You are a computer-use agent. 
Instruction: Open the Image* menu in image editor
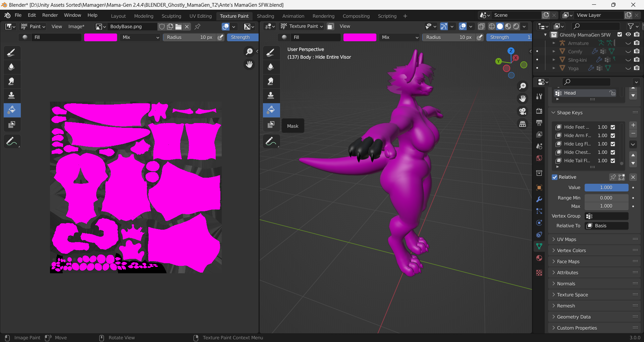click(x=76, y=26)
